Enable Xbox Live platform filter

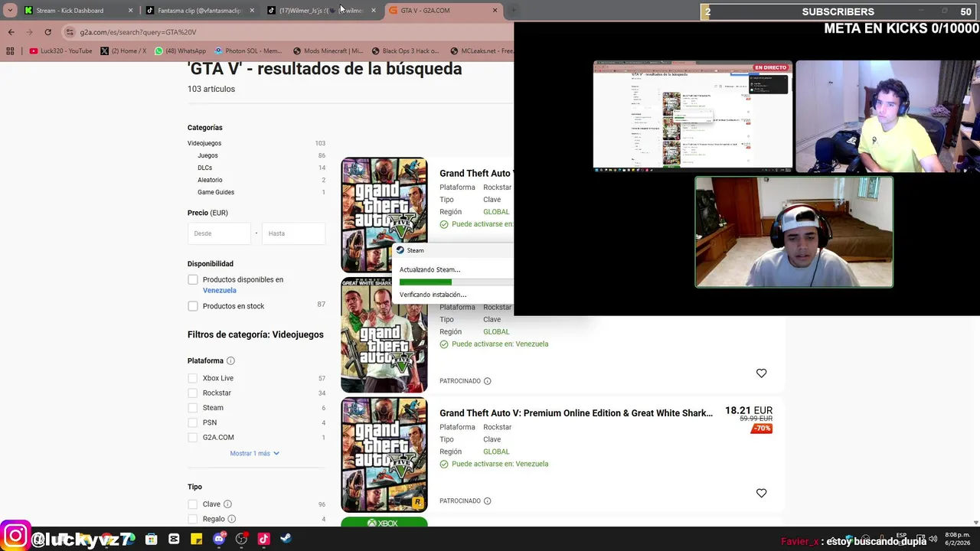click(x=193, y=378)
